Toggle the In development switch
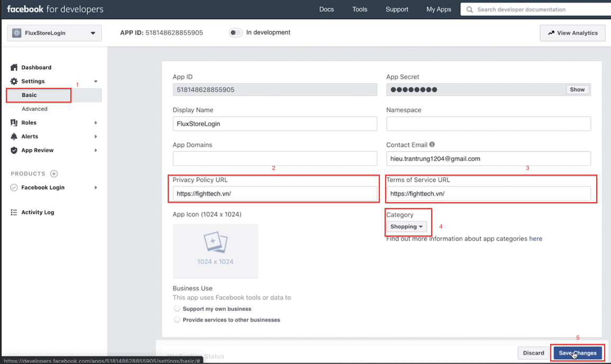Image resolution: width=611 pixels, height=364 pixels. (235, 33)
